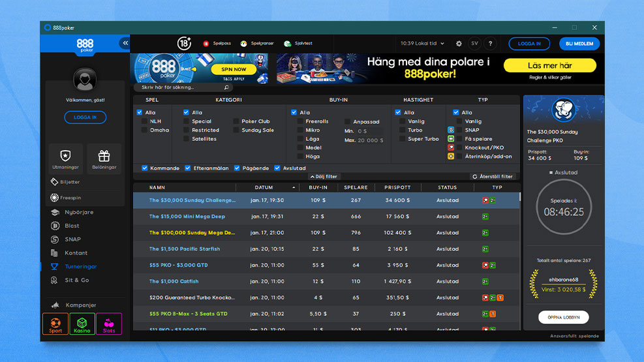The width and height of the screenshot is (644, 362).
Task: Open the Slots section tile
Action: [x=109, y=324]
